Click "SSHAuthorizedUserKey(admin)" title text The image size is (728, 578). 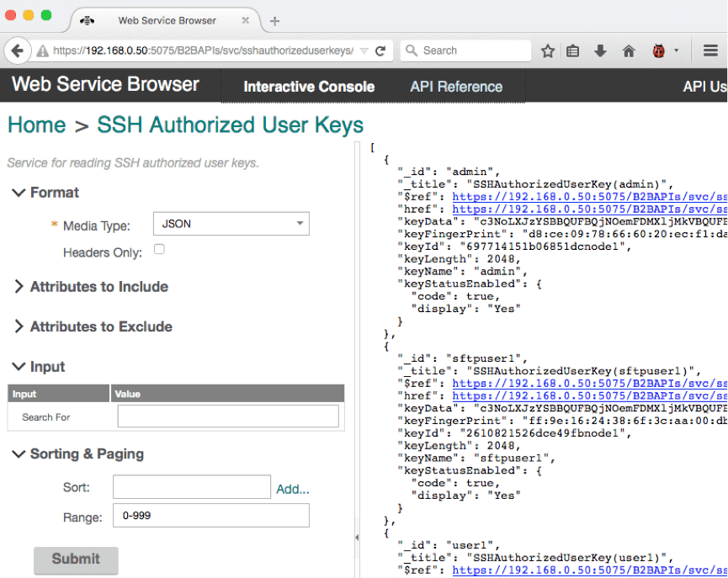[x=567, y=184]
